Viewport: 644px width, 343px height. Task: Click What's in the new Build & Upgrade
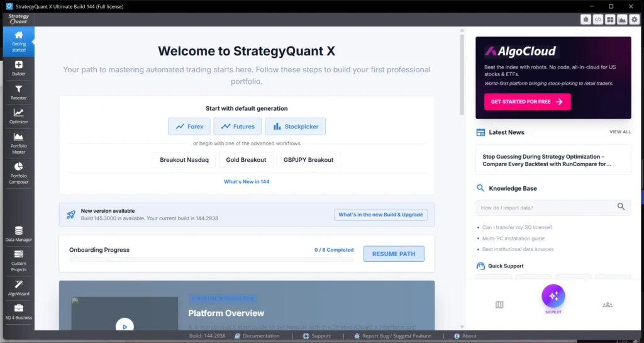380,215
